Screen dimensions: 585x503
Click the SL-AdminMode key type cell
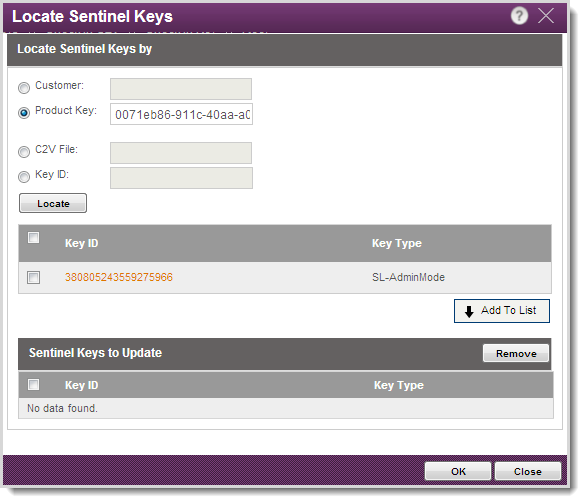point(408,277)
